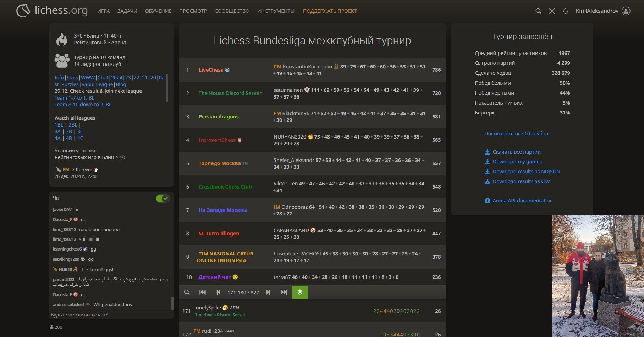Open the 4C league link

point(80,138)
